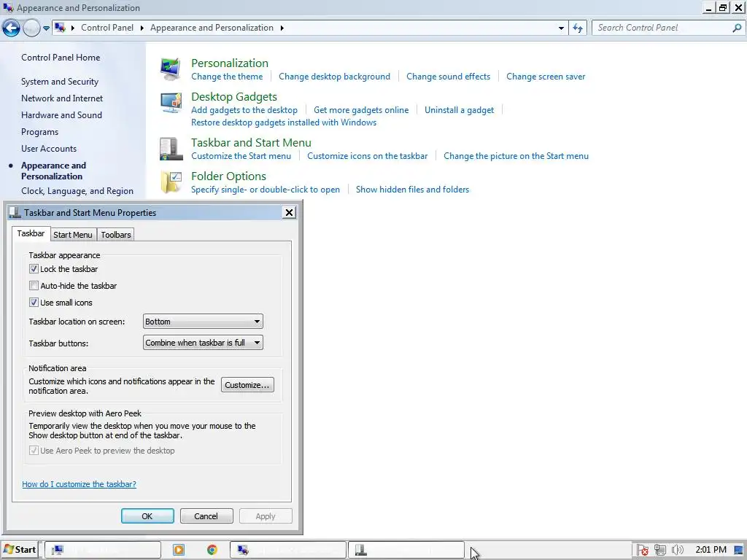The width and height of the screenshot is (747, 560).
Task: Click Change screen saver link
Action: coord(546,77)
